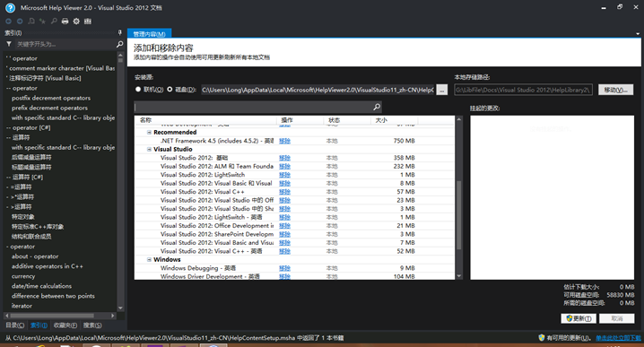This screenshot has width=644, height=347.
Task: Click the manage content books icon
Action: 88,21
